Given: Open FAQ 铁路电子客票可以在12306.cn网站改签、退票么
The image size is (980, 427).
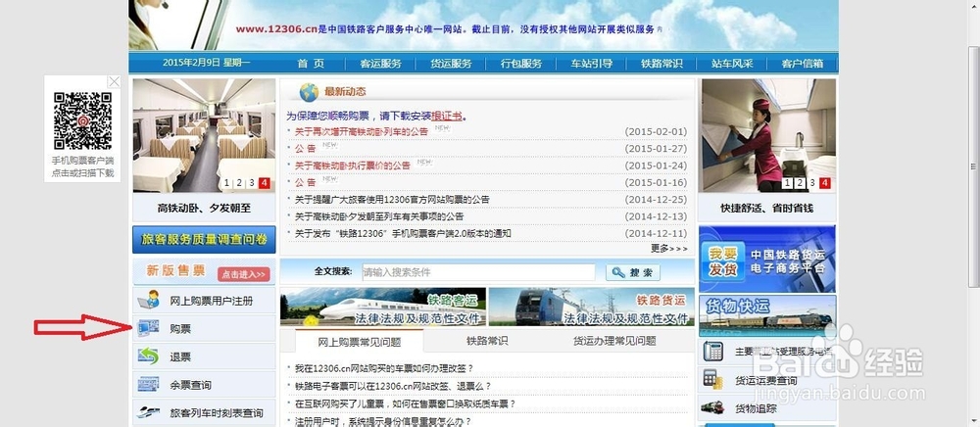Looking at the screenshot, I should click(x=393, y=386).
